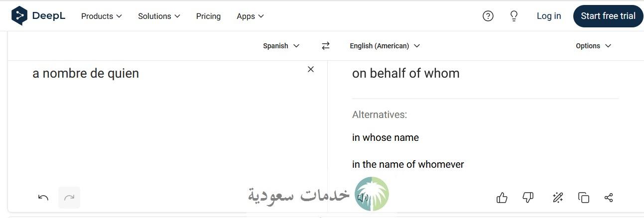Image resolution: width=644 pixels, height=218 pixels.
Task: Clear the source text with X
Action: tap(311, 69)
